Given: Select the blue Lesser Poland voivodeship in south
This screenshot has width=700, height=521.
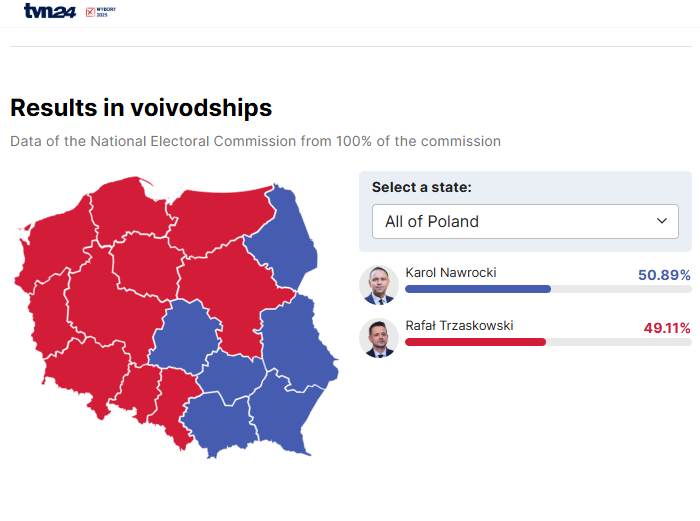Looking at the screenshot, I should tap(219, 424).
